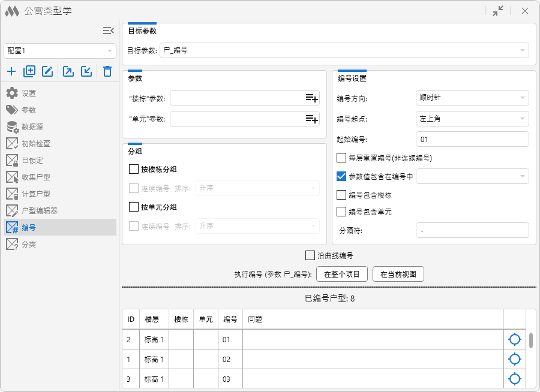This screenshot has height=392, width=540.
Task: Click the 在当前视图 button
Action: point(398,275)
